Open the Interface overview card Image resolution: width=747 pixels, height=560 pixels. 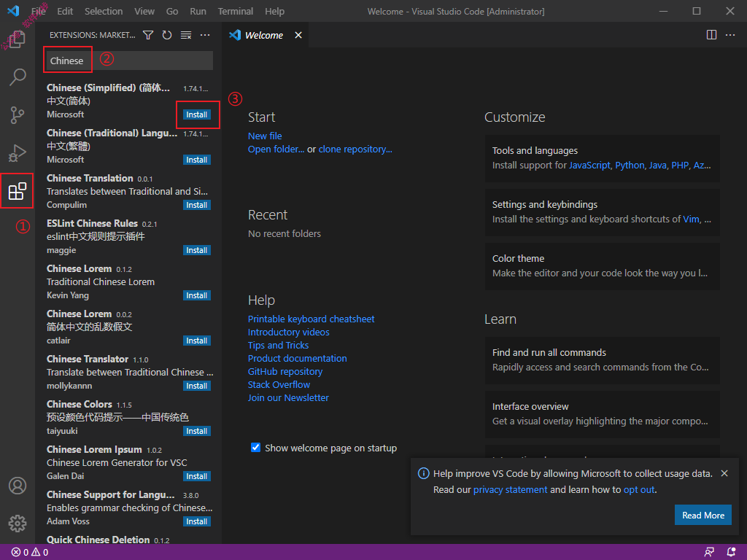(602, 414)
